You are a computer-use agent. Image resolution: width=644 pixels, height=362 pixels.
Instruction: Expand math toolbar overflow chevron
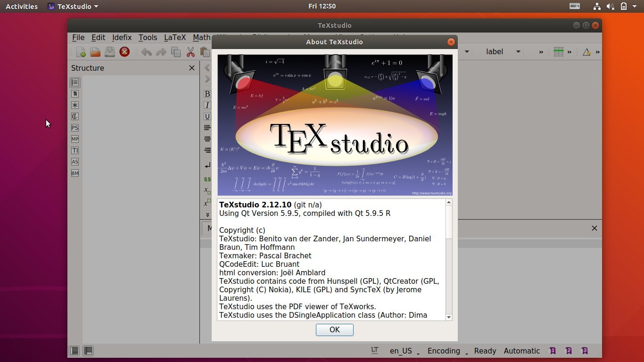click(597, 52)
